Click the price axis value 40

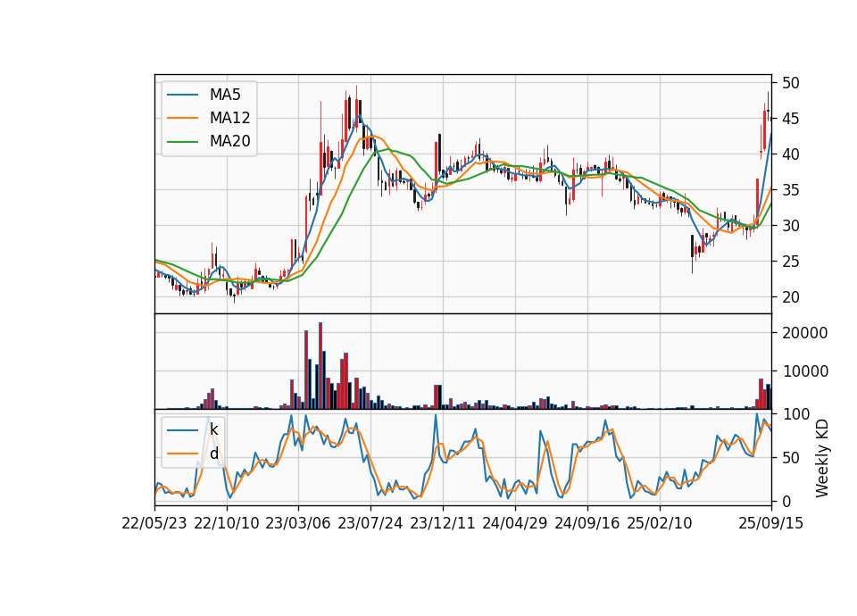790,154
